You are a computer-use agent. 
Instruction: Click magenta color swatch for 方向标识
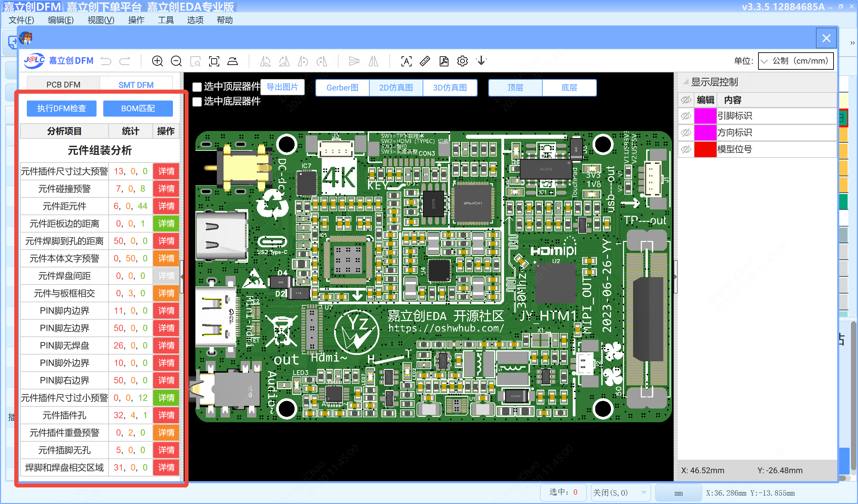(x=705, y=132)
